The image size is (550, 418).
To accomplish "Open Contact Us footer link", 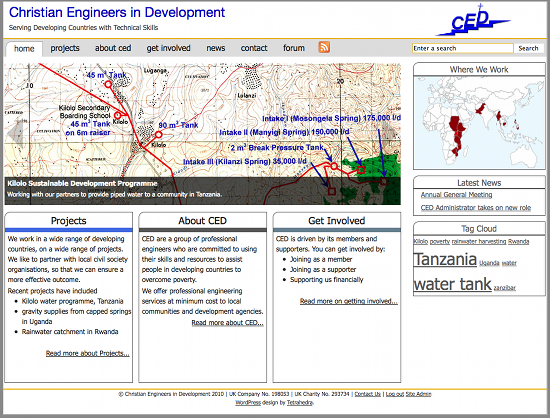I will point(368,394).
